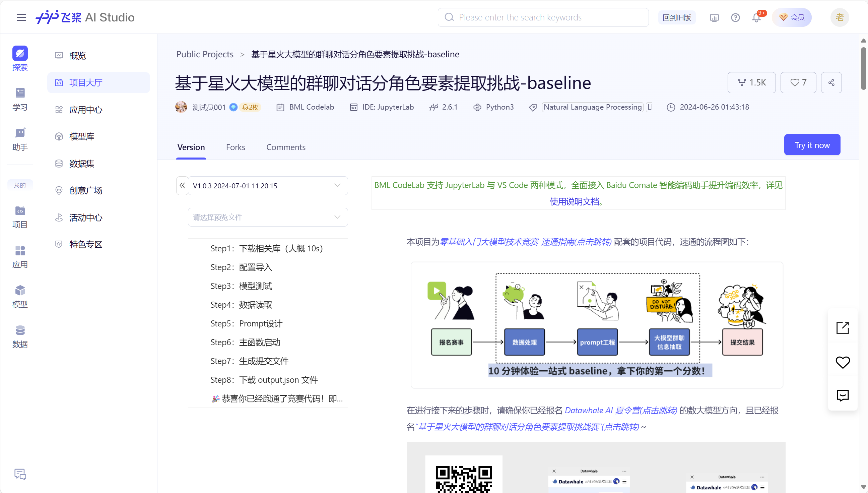Switch to the Forks tab
Image resolution: width=868 pixels, height=493 pixels.
point(236,147)
